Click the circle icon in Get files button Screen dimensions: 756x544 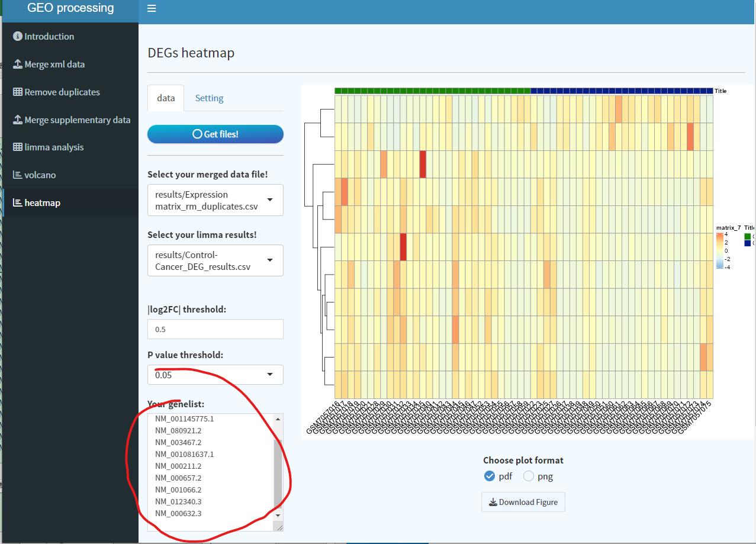197,134
